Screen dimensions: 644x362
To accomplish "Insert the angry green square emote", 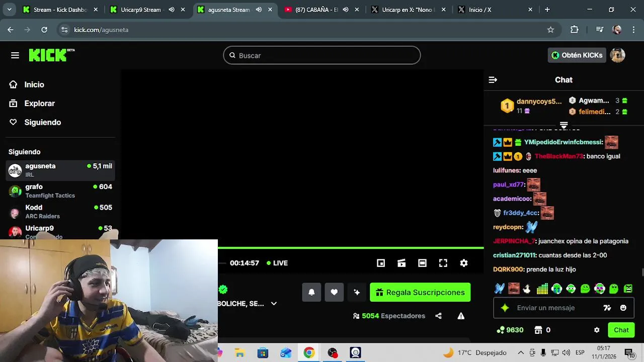I will point(628,289).
